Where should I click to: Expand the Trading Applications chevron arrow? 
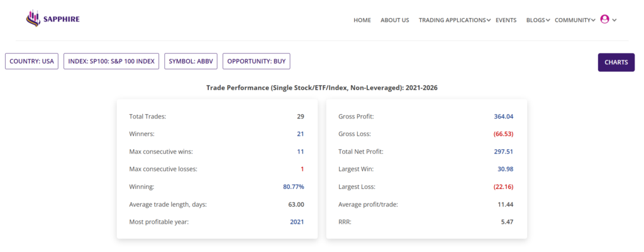click(x=489, y=20)
